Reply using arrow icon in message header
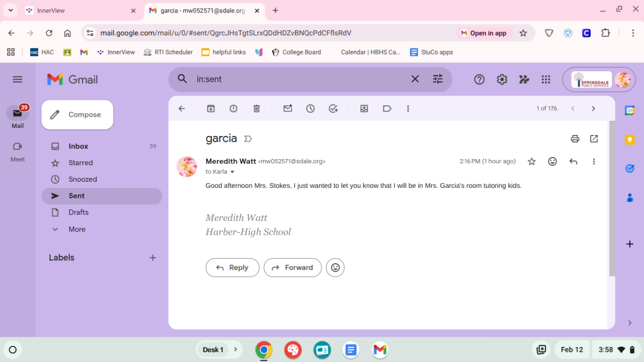This screenshot has width=644, height=362. (573, 162)
